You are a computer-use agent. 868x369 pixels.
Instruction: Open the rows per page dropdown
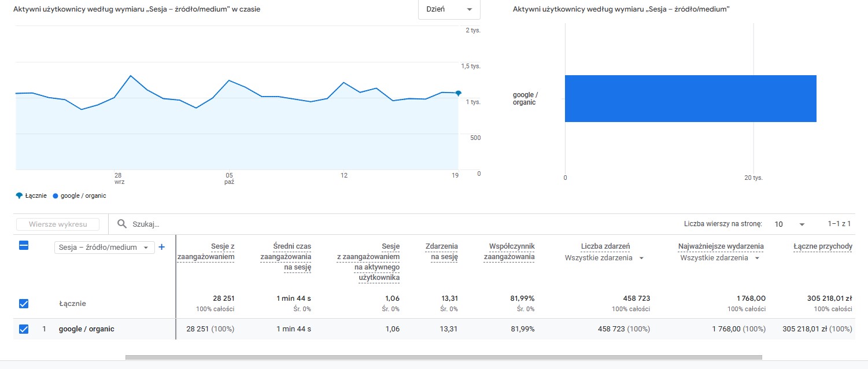[789, 224]
